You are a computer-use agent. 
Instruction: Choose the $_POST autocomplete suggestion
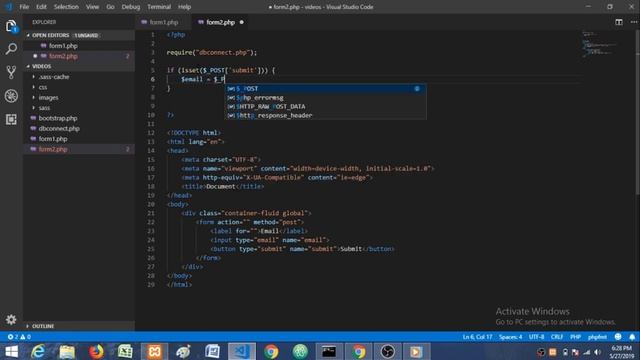(326, 89)
